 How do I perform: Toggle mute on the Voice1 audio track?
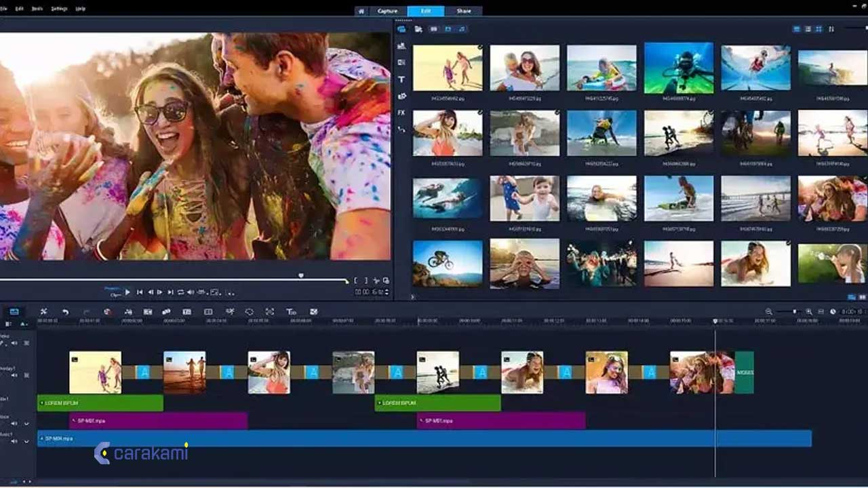(x=15, y=423)
